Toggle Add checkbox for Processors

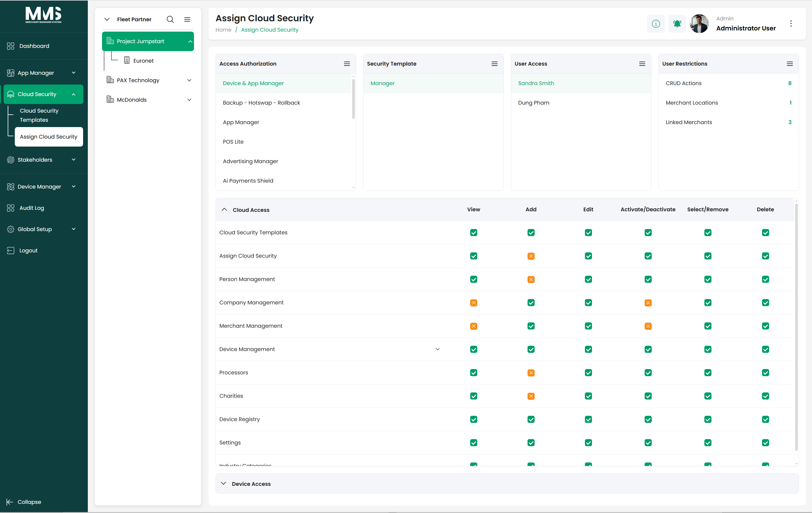pos(531,373)
